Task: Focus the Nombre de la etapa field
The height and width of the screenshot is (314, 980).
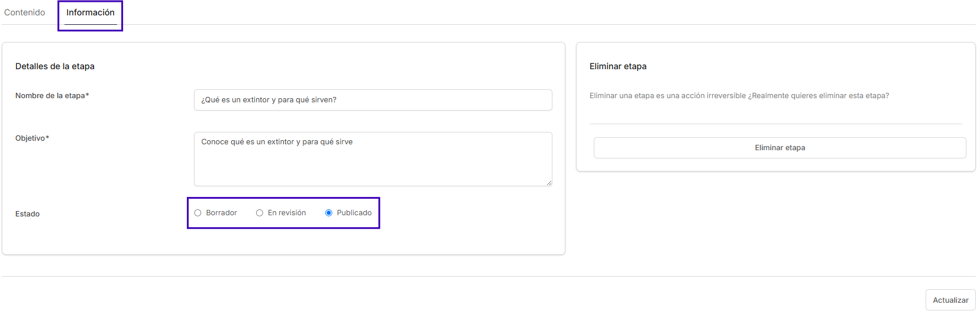Action: pos(373,100)
